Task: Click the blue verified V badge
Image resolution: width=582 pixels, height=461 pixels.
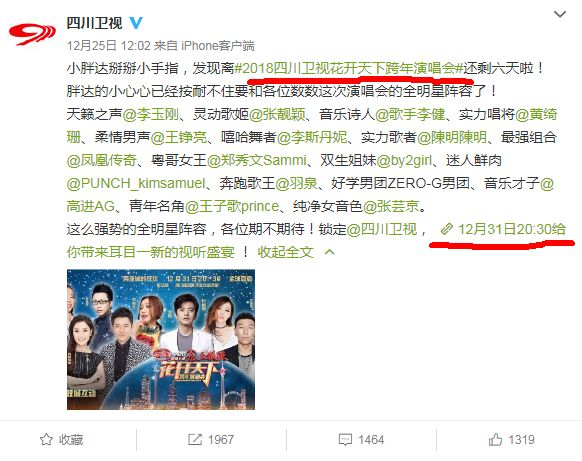Action: [136, 23]
